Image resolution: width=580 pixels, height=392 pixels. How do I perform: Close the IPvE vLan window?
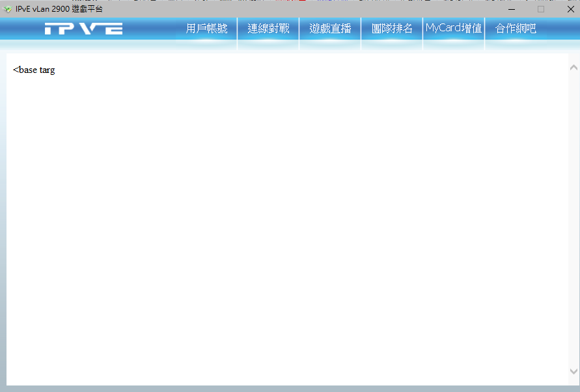[570, 9]
